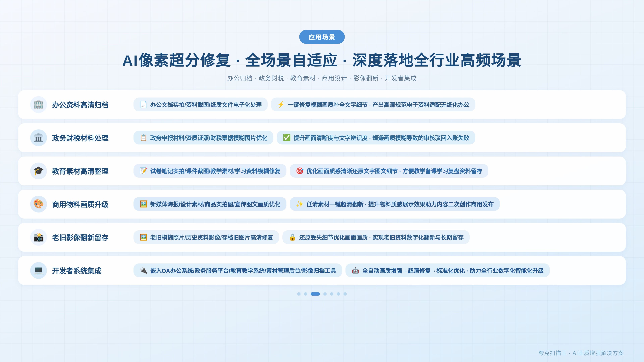Select the 新媒体海报/设计素材 tag
This screenshot has width=644, height=362.
pos(210,204)
